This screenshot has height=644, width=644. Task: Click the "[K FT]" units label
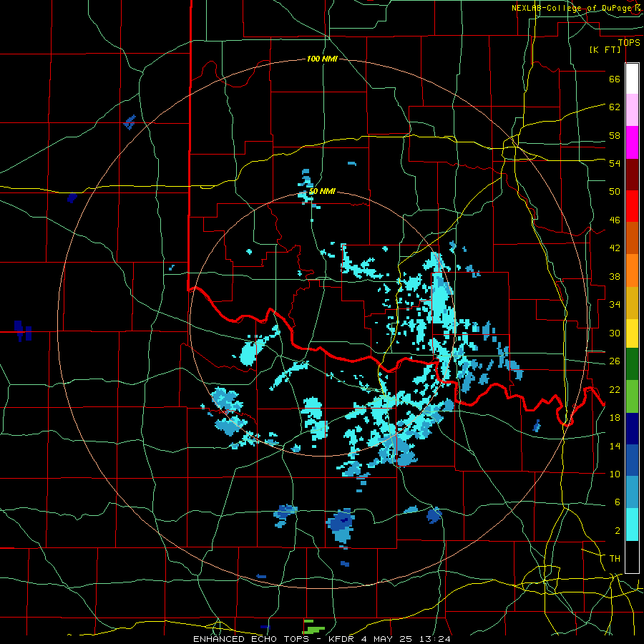pyautogui.click(x=605, y=50)
